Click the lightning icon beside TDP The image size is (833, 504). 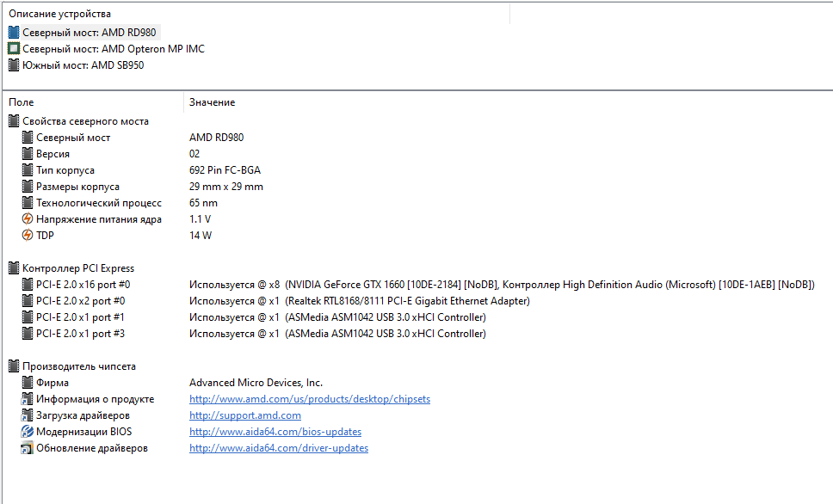coord(28,236)
